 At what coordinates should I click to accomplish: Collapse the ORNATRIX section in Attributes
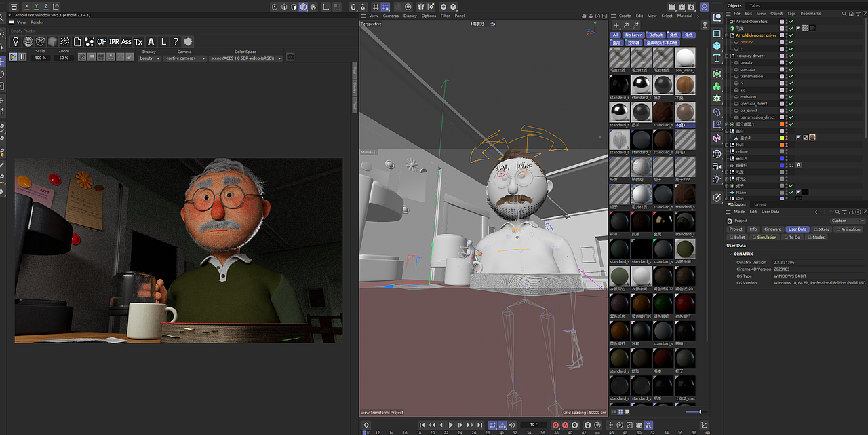731,254
